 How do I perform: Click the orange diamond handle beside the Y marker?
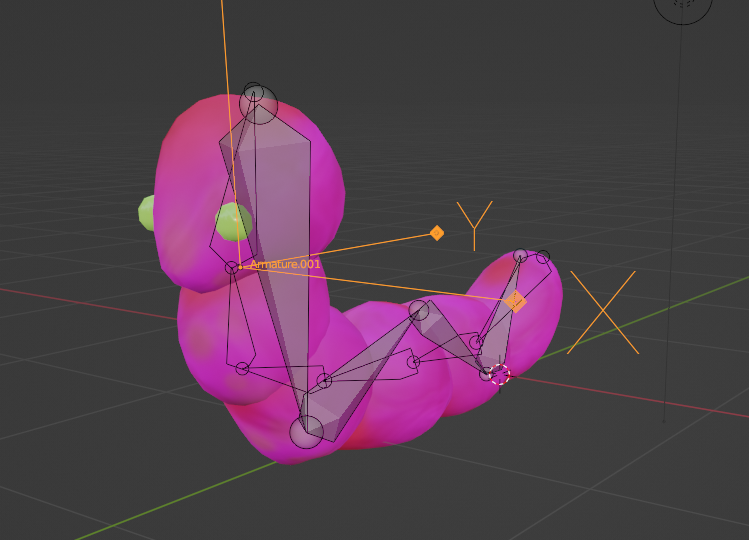pyautogui.click(x=436, y=233)
